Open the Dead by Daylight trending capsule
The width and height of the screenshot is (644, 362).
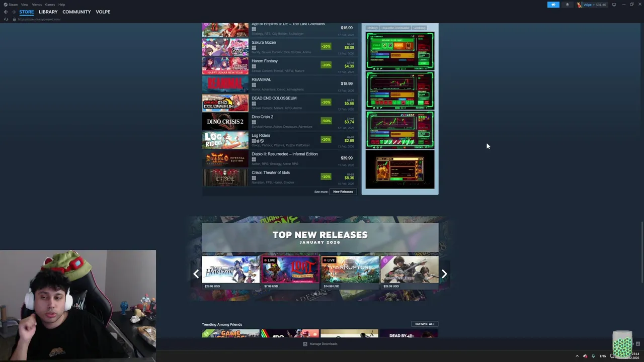tap(409, 334)
